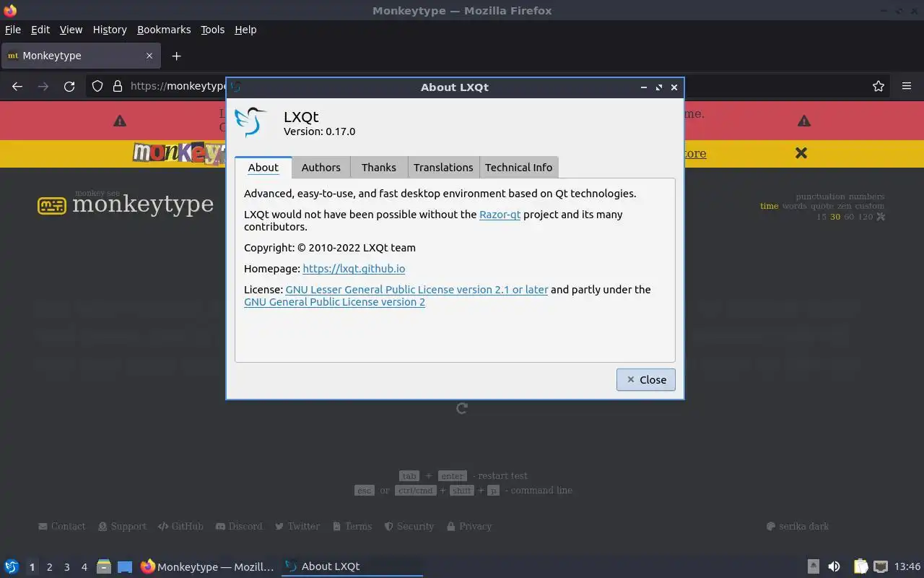Viewport: 924px width, 578px height.
Task: Open a new Firefox tab
Action: [176, 56]
